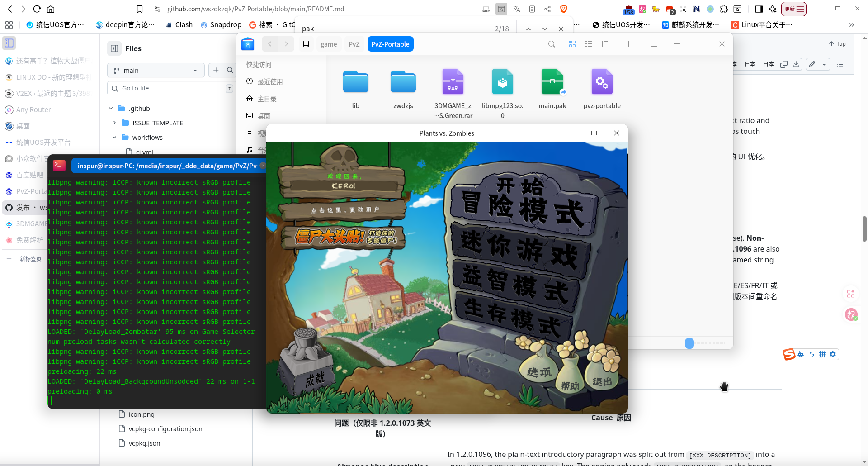The height and width of the screenshot is (466, 868).
Task: Open the file manager hamburger menu
Action: tap(654, 44)
